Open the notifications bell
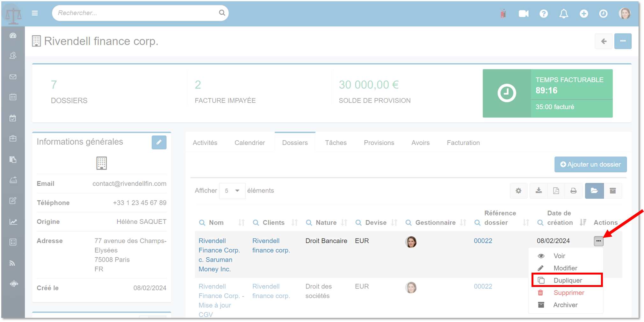Image resolution: width=644 pixels, height=322 pixels. coord(564,14)
